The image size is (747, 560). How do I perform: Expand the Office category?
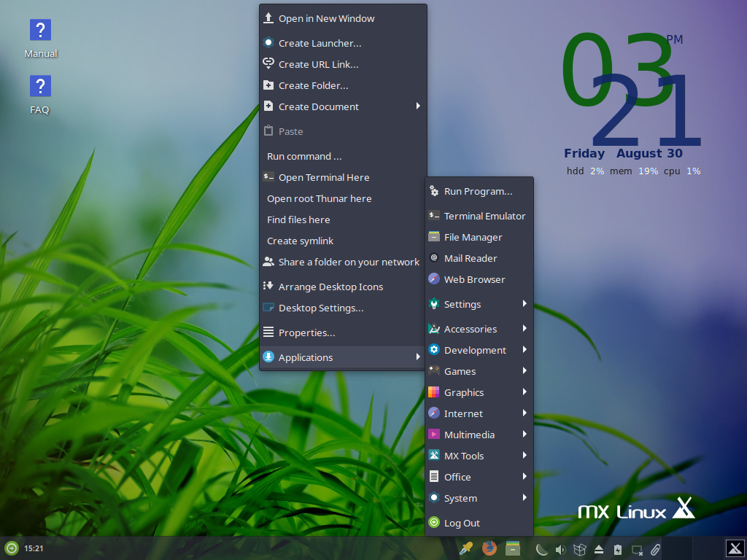pos(479,477)
